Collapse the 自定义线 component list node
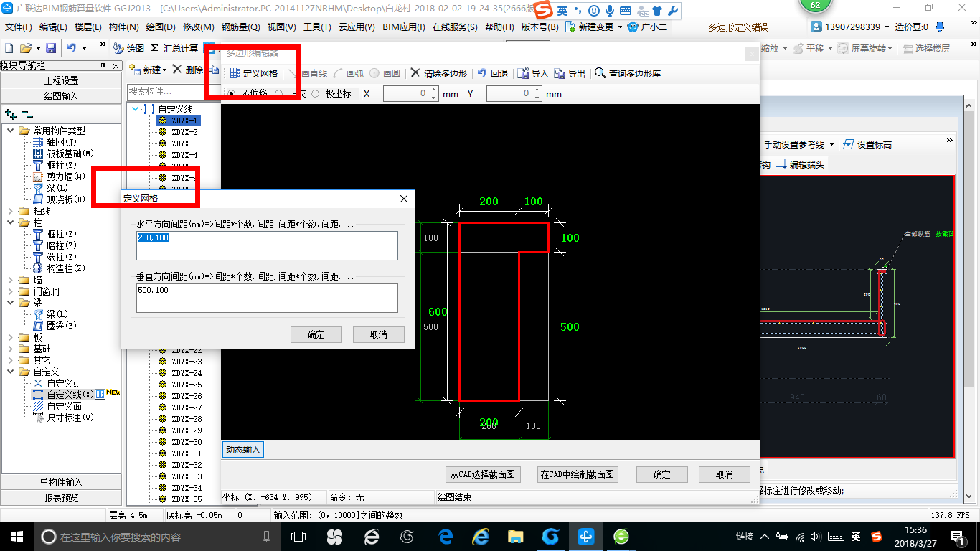This screenshot has height=551, width=980. [135, 109]
